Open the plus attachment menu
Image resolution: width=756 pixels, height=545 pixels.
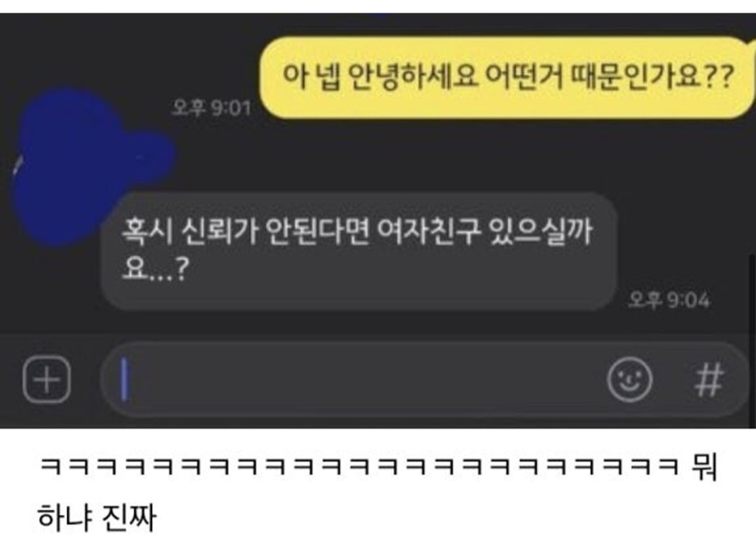[47, 379]
